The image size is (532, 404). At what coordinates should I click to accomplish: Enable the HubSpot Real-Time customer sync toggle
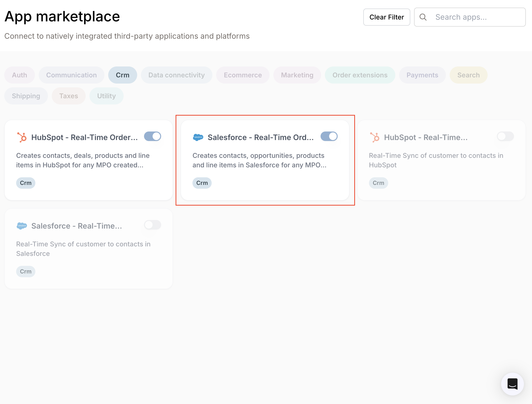click(x=505, y=136)
